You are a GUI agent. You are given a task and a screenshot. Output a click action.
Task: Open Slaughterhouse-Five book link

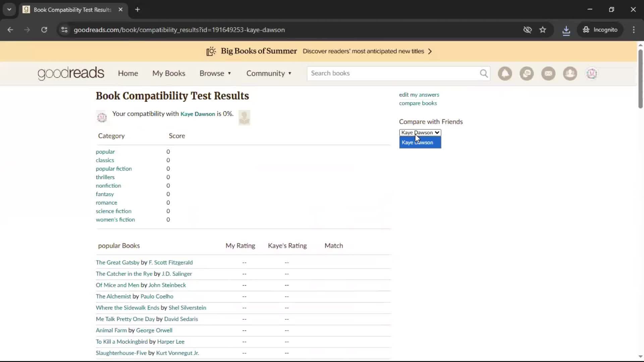(121, 353)
